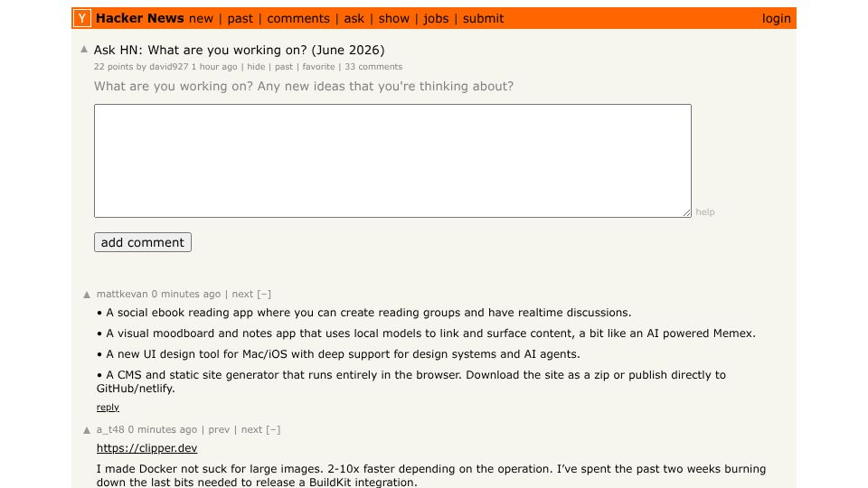The height and width of the screenshot is (488, 868).
Task: Click the Y Combinator logo icon
Action: point(82,18)
